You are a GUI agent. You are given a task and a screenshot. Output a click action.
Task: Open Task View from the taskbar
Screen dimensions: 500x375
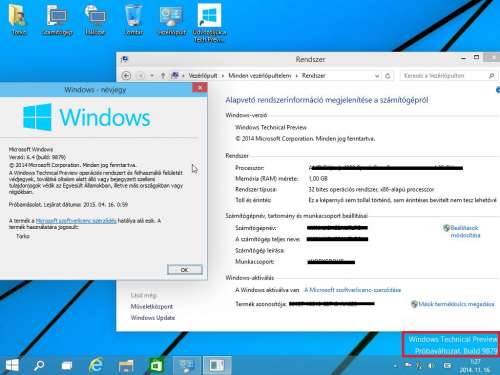click(x=67, y=365)
